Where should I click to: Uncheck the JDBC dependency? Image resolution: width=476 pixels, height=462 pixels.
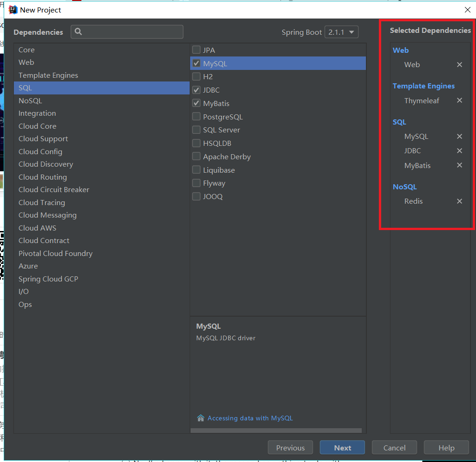tap(197, 90)
